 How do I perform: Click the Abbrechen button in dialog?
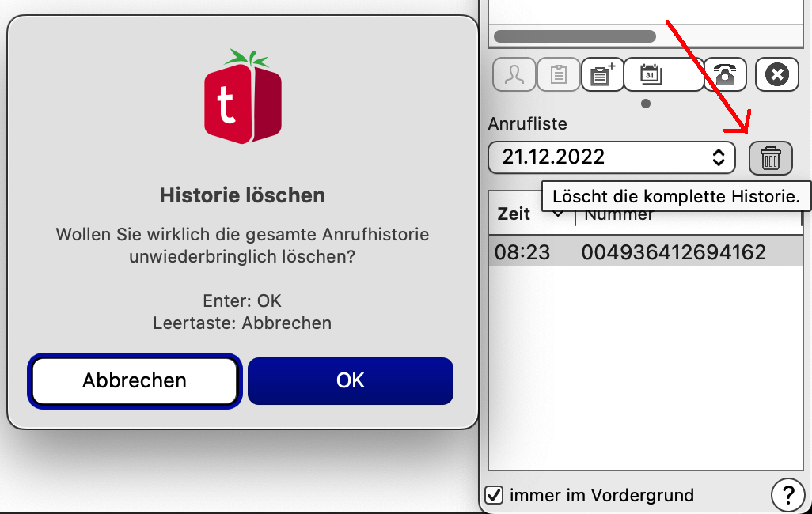[135, 381]
